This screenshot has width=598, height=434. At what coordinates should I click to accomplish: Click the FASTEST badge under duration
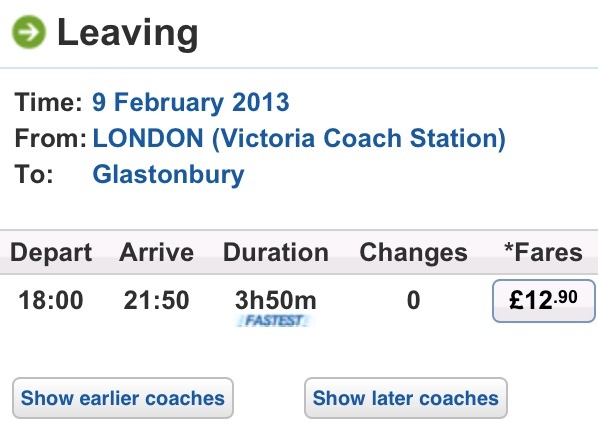click(x=275, y=321)
